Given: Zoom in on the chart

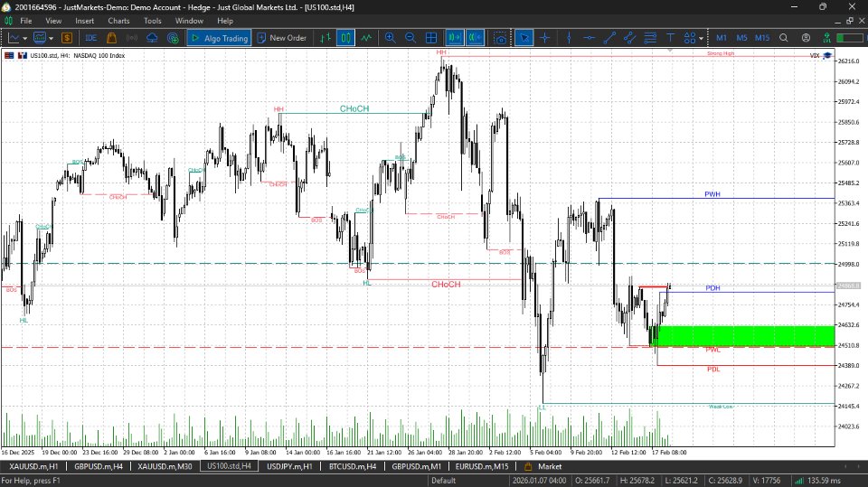Looking at the screenshot, I should [x=391, y=38].
